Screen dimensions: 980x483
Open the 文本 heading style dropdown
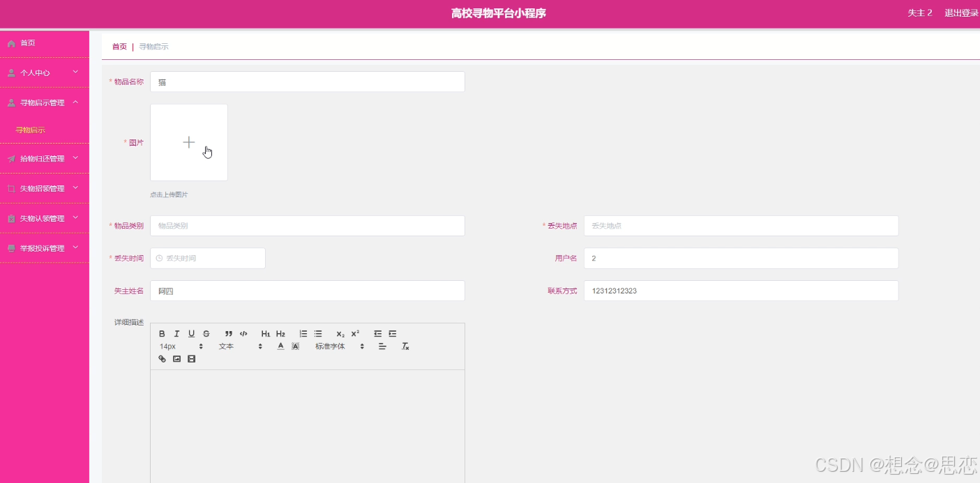(240, 346)
